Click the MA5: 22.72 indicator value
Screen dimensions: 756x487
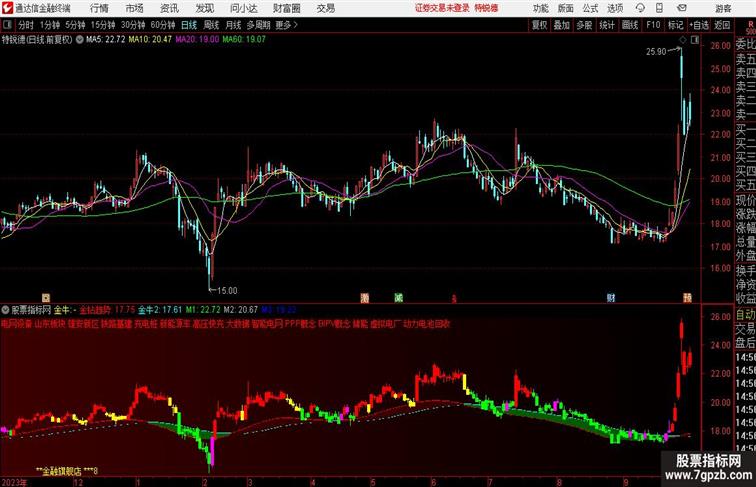(106, 40)
